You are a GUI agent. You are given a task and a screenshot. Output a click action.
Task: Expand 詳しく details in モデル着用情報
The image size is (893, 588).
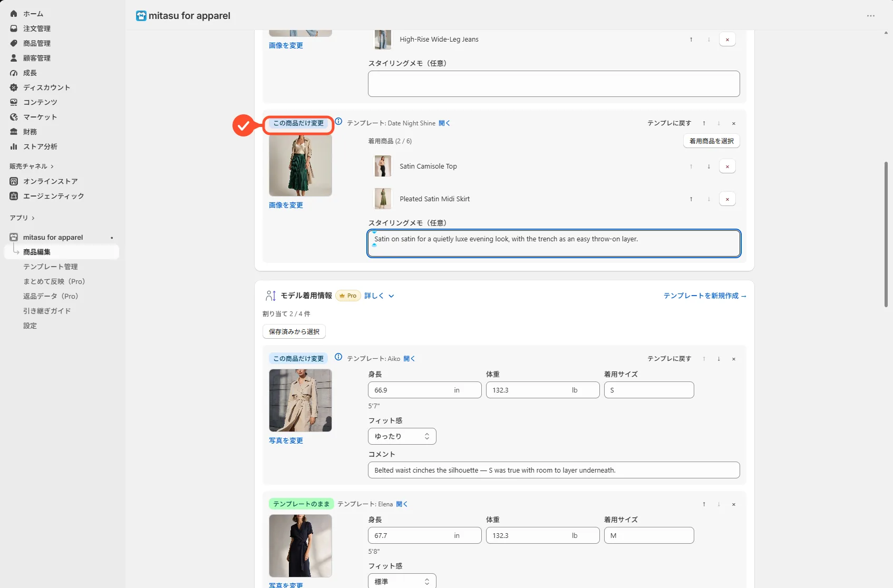(x=379, y=296)
